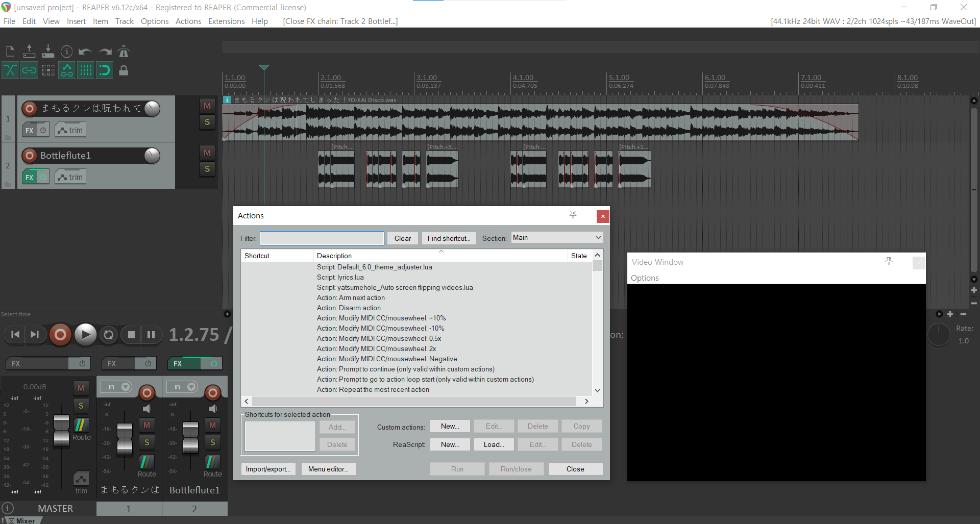Toggle Auto-crossfade toolbar icon
This screenshot has width=980, height=524.
coord(10,70)
